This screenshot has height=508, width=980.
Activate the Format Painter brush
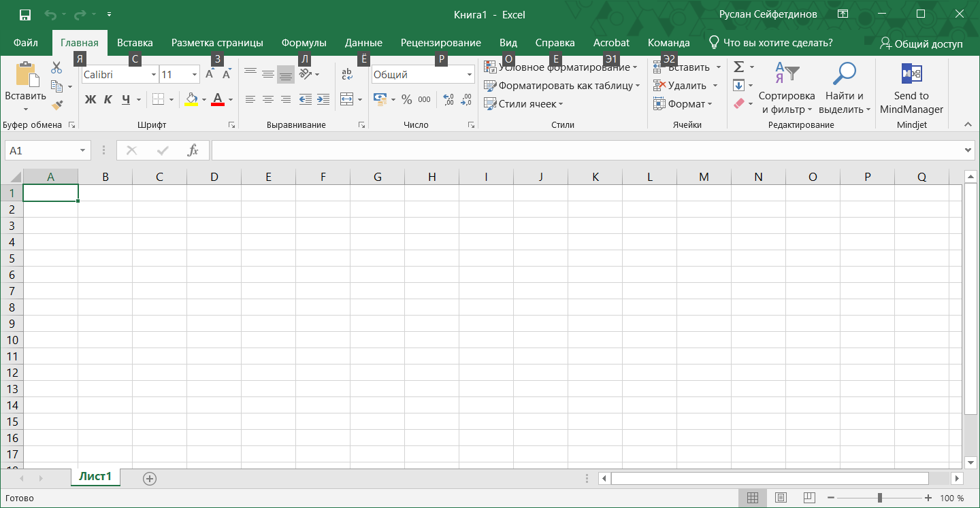point(57,105)
